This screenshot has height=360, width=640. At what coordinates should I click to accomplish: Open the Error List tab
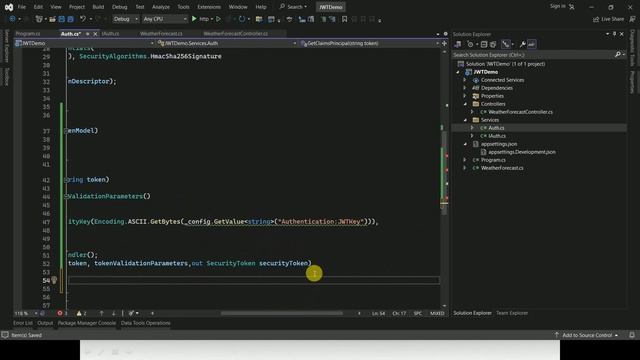pyautogui.click(x=22, y=323)
